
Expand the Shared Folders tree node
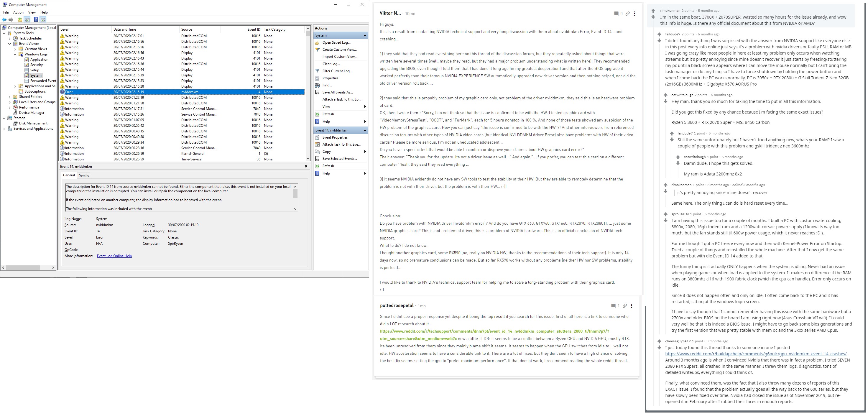click(x=10, y=97)
